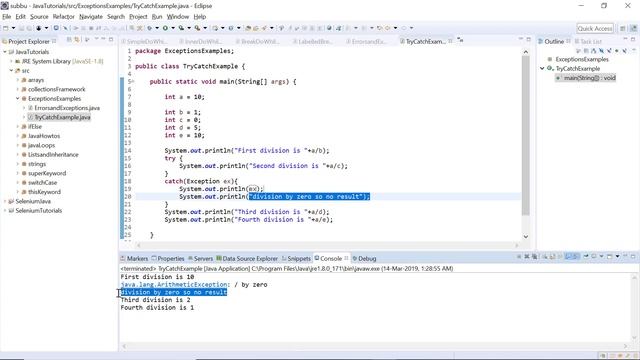Select the Java EE perspective icon
Screen dimensions: 640x360
(633, 28)
